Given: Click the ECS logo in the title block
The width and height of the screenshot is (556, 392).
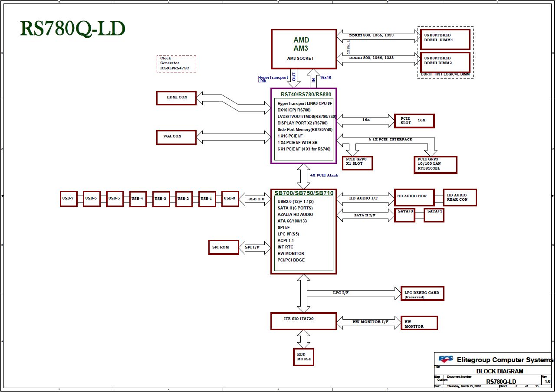Looking at the screenshot, I should click(446, 359).
